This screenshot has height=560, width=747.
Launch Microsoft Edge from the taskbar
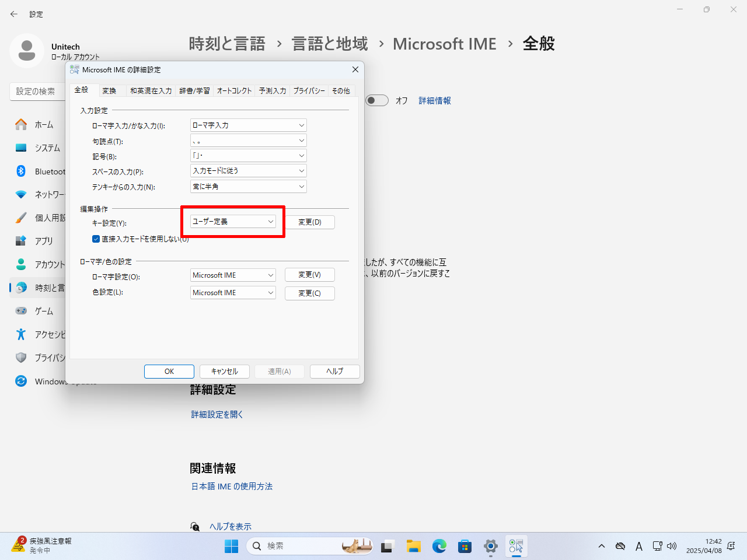[439, 546]
